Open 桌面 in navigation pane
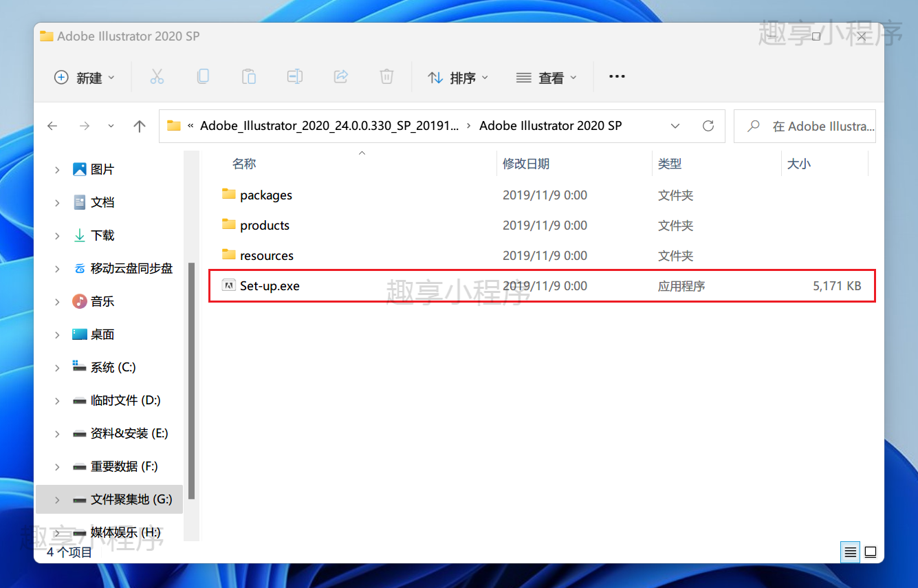Image resolution: width=918 pixels, height=588 pixels. click(x=102, y=334)
